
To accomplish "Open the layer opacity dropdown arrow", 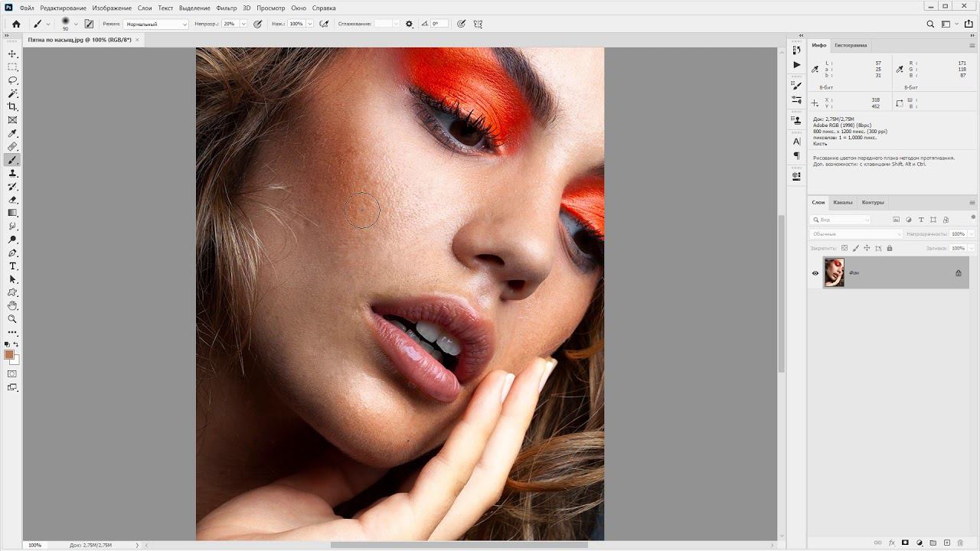I will pos(971,233).
